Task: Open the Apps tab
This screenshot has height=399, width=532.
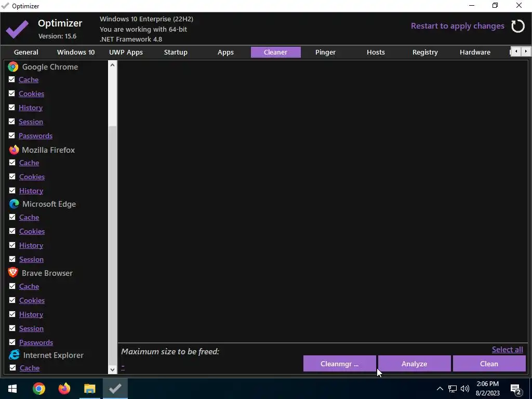Action: click(x=225, y=52)
